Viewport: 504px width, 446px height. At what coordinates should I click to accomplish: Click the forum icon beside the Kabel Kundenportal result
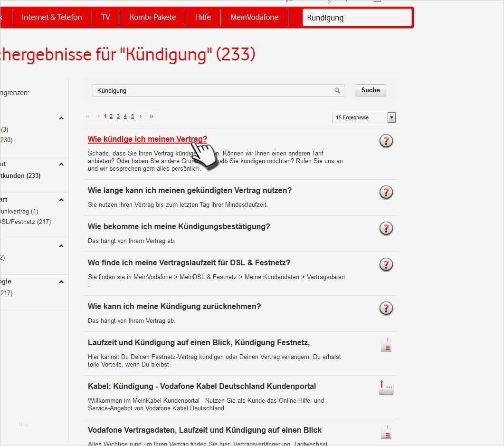point(386,388)
